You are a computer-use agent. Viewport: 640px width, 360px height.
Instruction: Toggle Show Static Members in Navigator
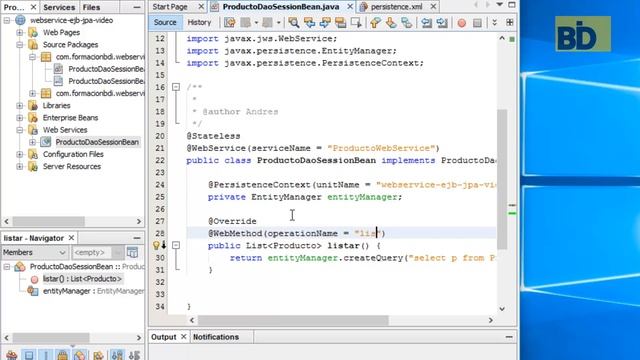tap(46, 355)
